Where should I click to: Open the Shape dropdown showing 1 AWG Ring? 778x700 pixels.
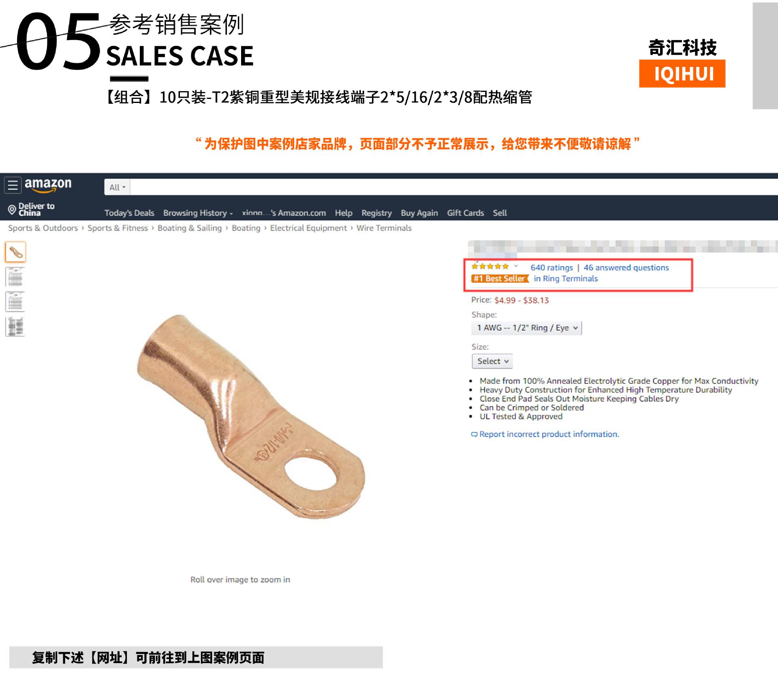click(x=526, y=328)
